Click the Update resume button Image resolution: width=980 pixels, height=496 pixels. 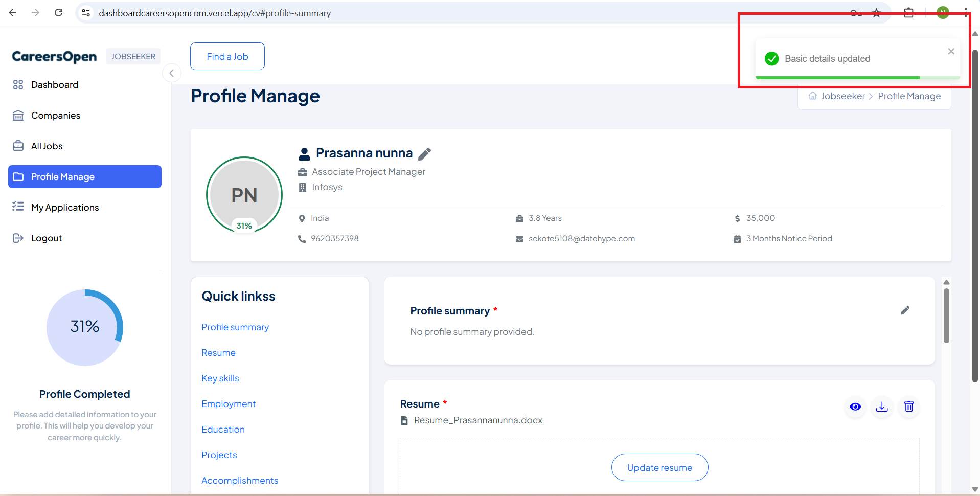point(659,467)
